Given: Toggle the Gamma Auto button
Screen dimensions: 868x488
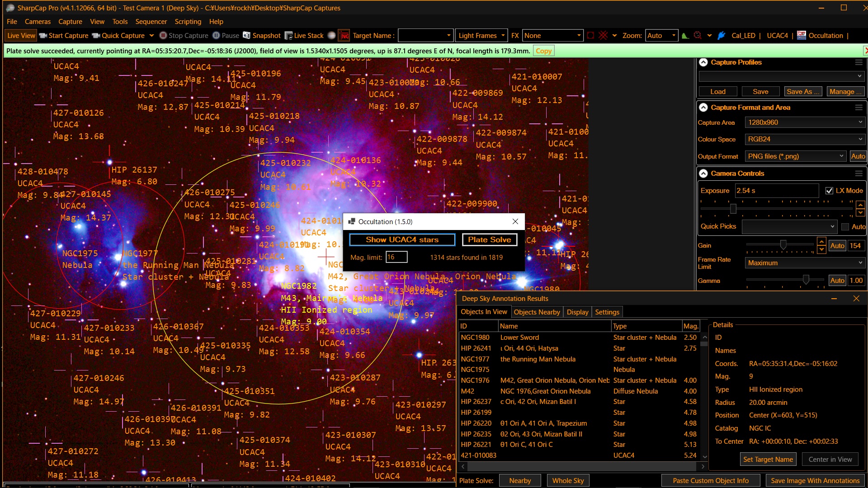Looking at the screenshot, I should [837, 281].
